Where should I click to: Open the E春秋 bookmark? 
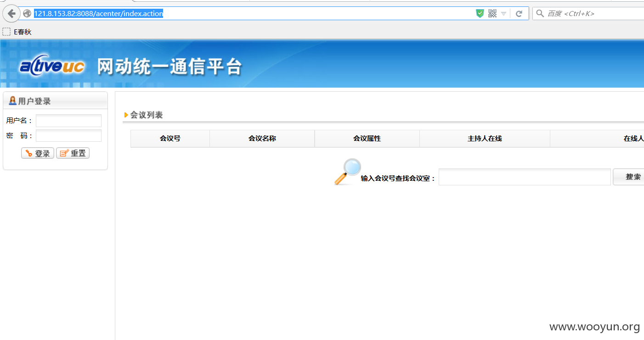pos(17,32)
